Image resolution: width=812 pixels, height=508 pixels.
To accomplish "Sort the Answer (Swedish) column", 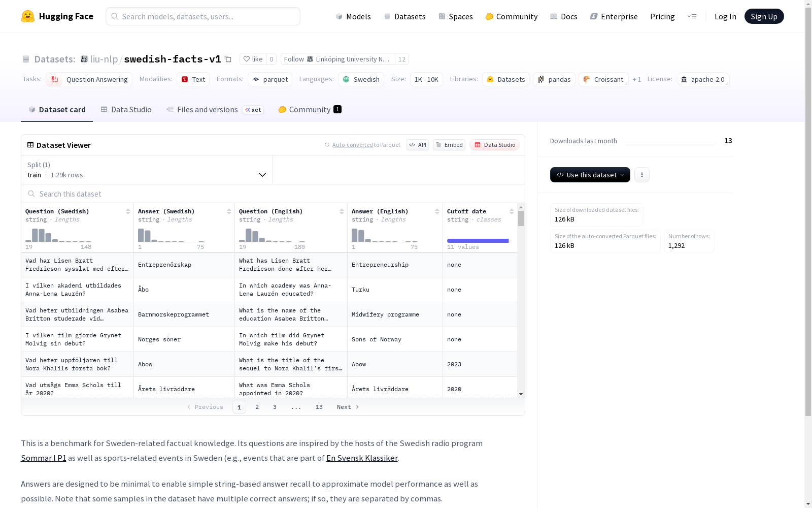I will coord(229,211).
